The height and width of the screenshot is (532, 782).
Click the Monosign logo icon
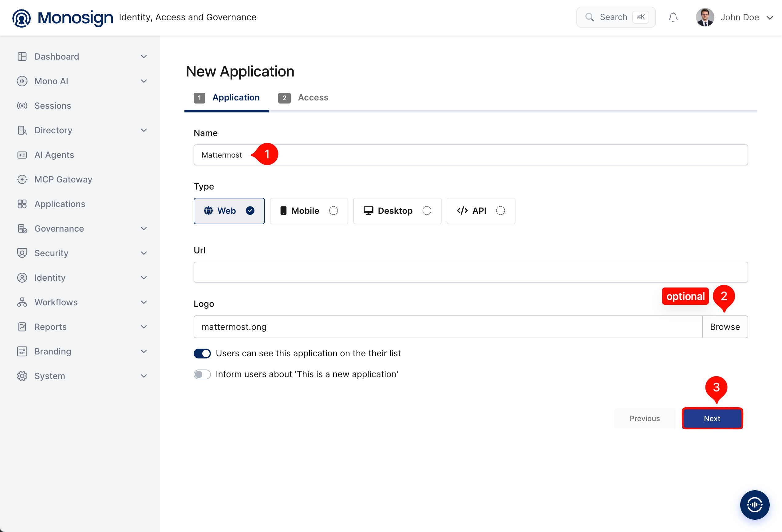coord(22,18)
